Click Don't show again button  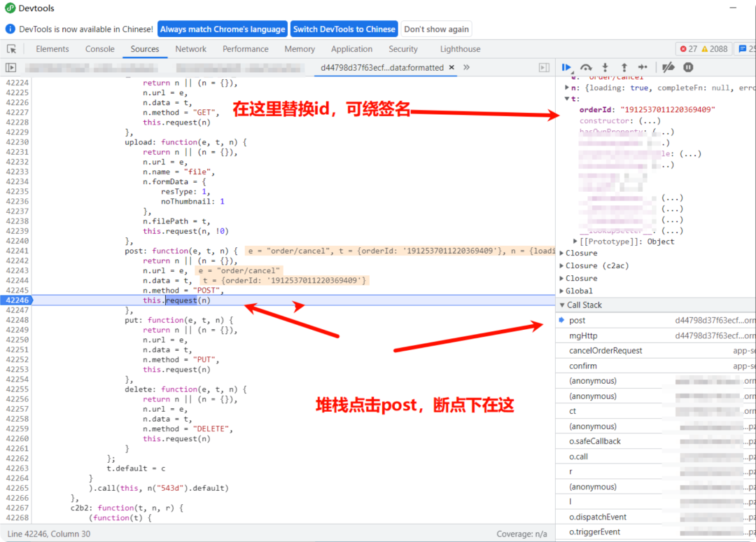tap(436, 29)
